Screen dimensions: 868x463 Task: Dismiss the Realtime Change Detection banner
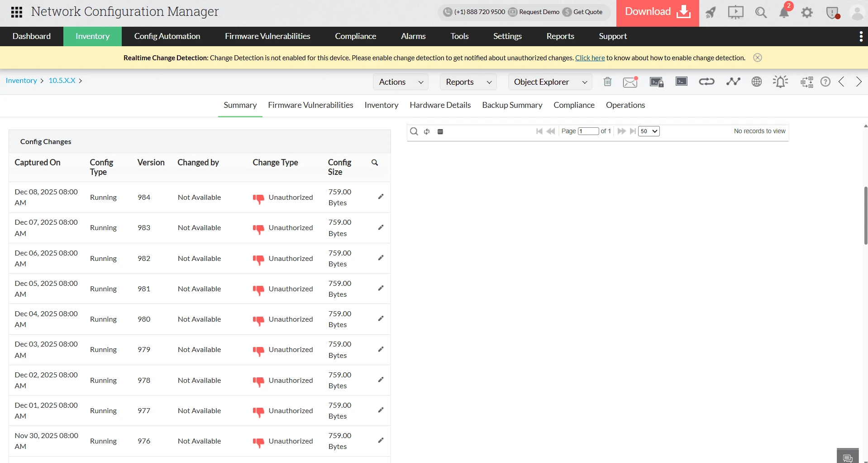tap(757, 57)
